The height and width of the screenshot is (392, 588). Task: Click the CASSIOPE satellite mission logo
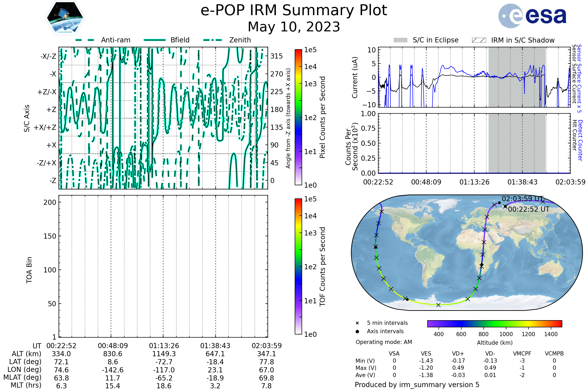point(65,18)
